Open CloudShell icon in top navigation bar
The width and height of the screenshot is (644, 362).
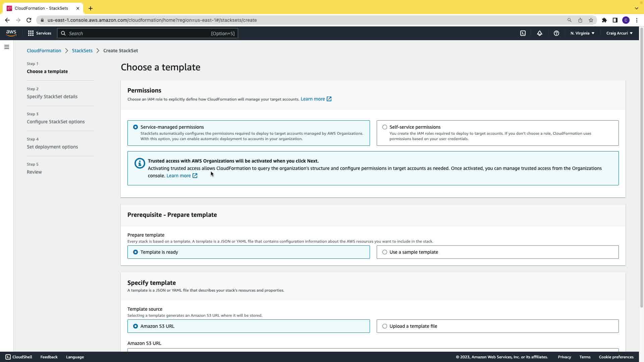pyautogui.click(x=523, y=33)
